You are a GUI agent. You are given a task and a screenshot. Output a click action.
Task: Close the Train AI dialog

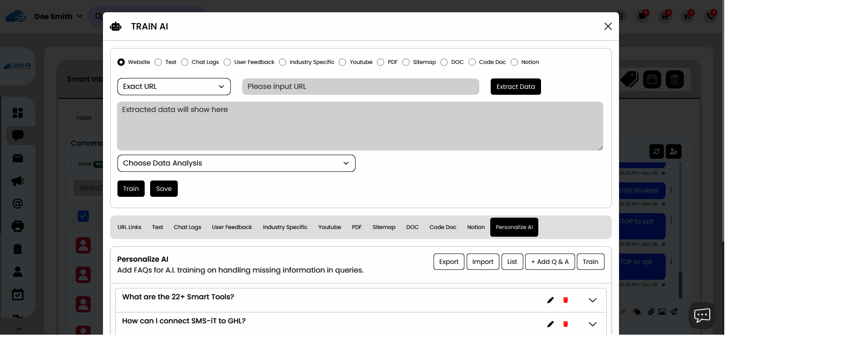point(608,26)
